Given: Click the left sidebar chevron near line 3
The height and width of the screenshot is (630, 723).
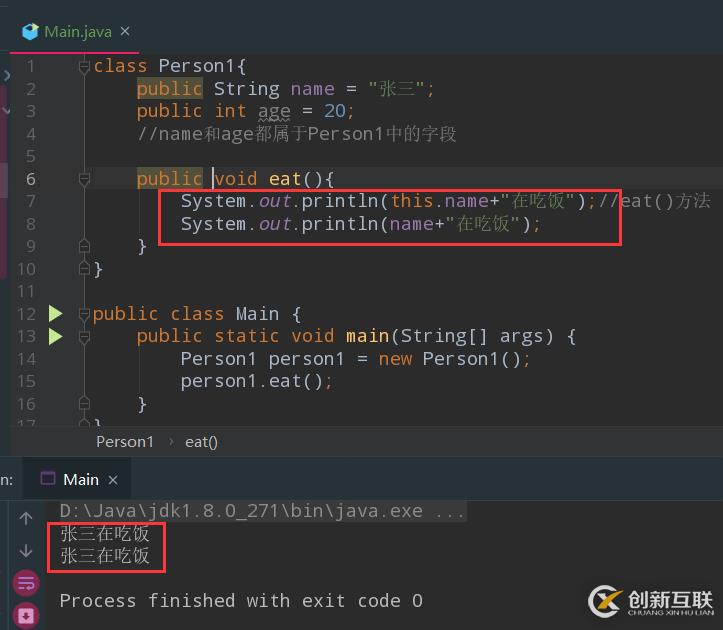Looking at the screenshot, I should [x=6, y=111].
